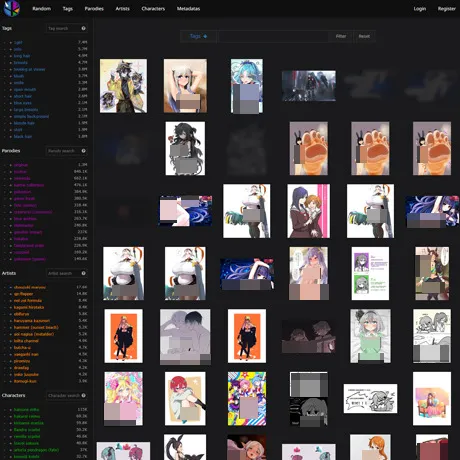Open thumbnail of two schoolgirls with pink border

(309, 211)
